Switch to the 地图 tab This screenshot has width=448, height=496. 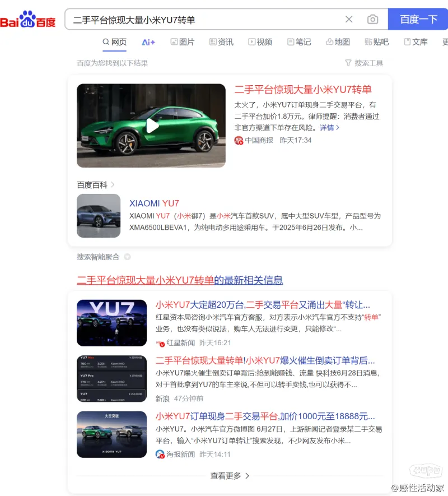338,42
